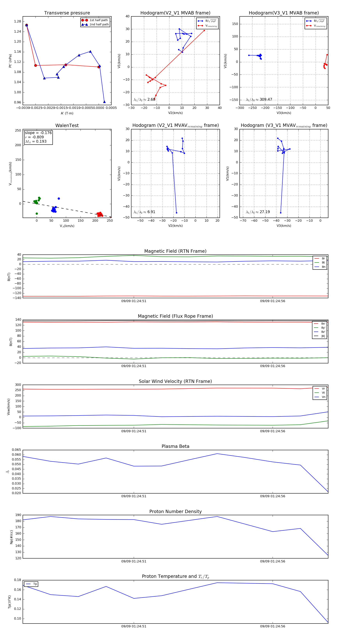Click the Proton Number Density title

click(x=175, y=511)
